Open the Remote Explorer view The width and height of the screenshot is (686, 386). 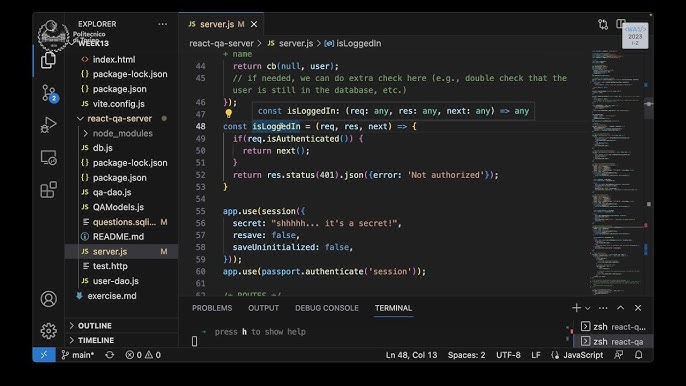pos(48,158)
